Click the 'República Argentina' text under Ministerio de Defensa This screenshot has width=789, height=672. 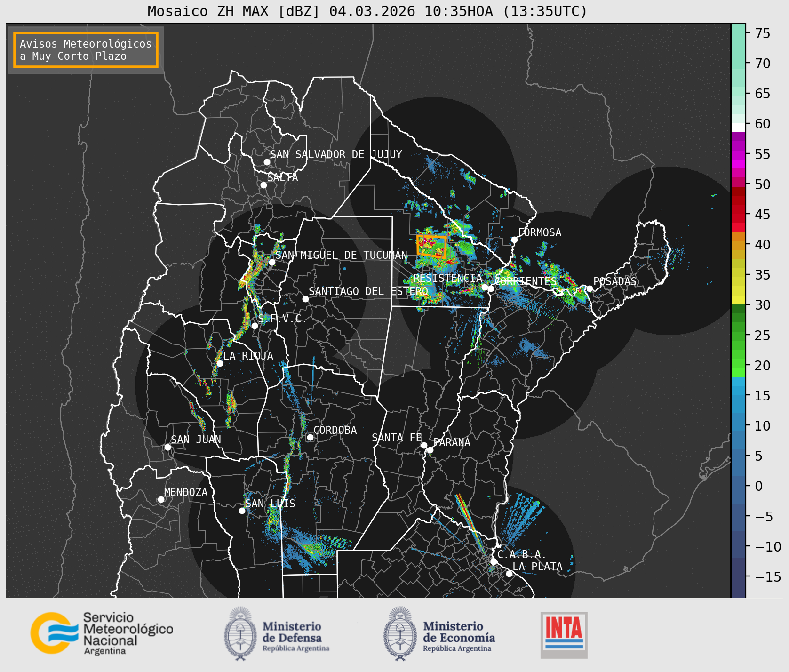coord(296,648)
